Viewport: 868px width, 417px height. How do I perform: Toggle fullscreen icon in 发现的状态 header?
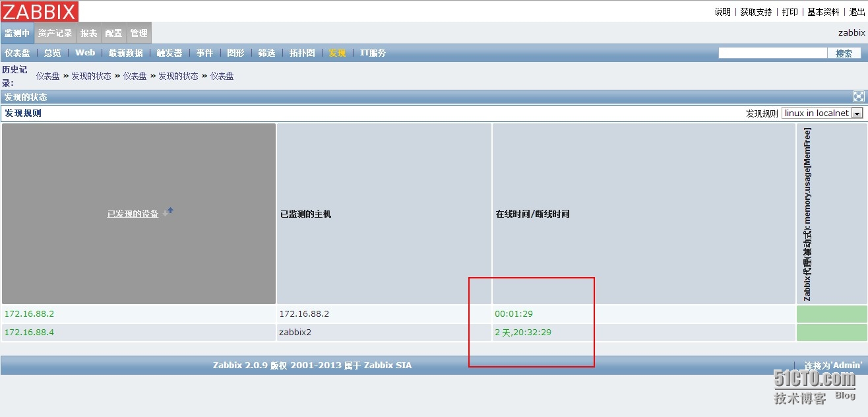pos(858,96)
